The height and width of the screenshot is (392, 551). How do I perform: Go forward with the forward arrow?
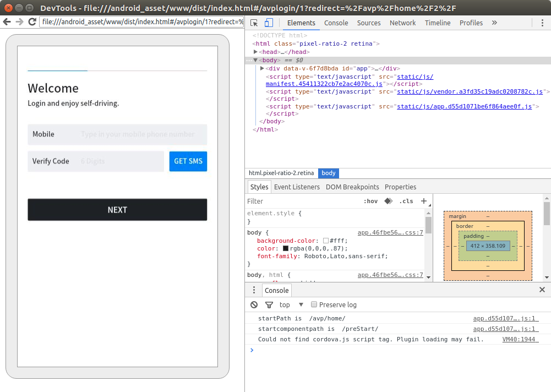[x=19, y=22]
